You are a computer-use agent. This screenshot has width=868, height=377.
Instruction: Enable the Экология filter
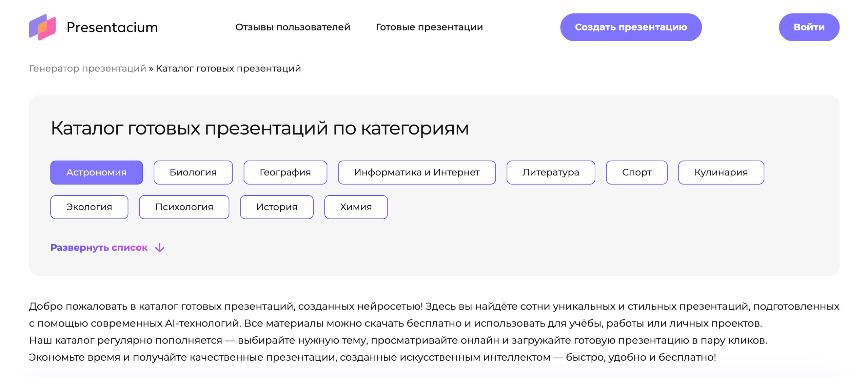click(89, 207)
